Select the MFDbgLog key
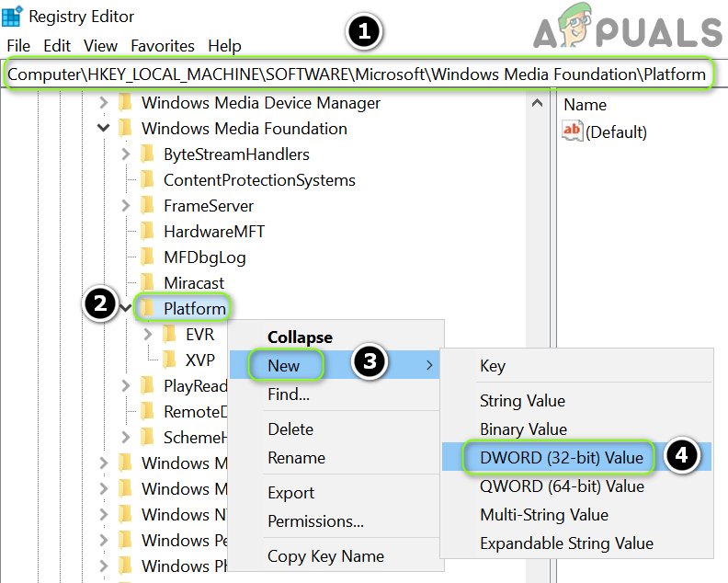The width and height of the screenshot is (728, 583). (x=204, y=257)
